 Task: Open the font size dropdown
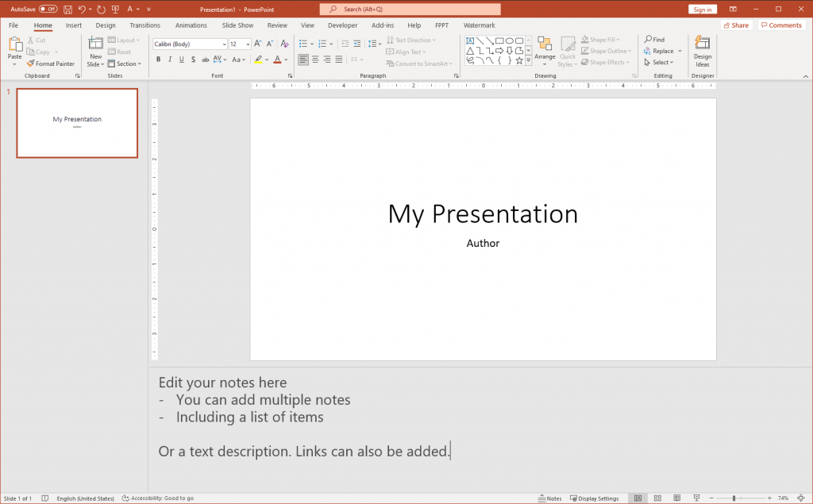click(x=248, y=44)
